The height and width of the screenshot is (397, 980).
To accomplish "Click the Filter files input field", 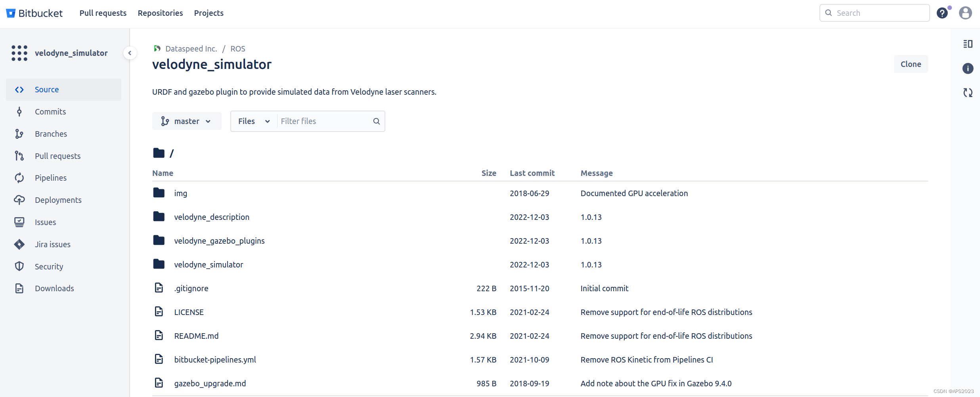I will 325,121.
